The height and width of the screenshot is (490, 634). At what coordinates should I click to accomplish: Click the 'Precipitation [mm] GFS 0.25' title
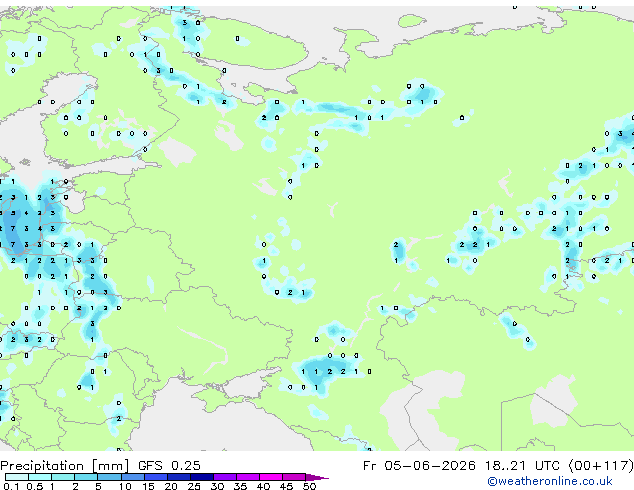pos(100,466)
